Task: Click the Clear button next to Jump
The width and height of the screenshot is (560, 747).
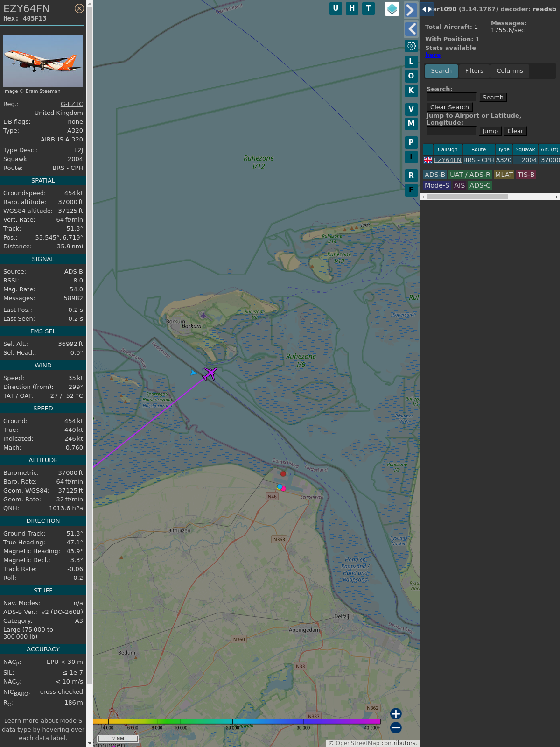Action: 515,131
